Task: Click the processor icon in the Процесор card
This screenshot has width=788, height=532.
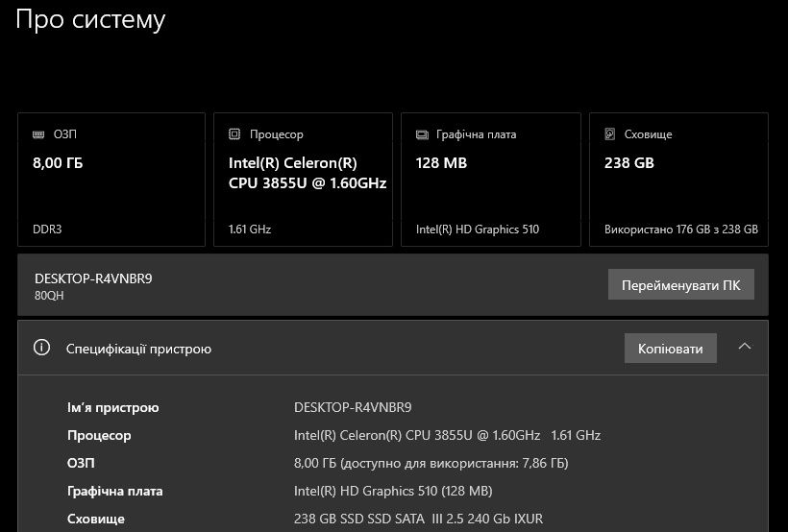Action: coord(234,134)
